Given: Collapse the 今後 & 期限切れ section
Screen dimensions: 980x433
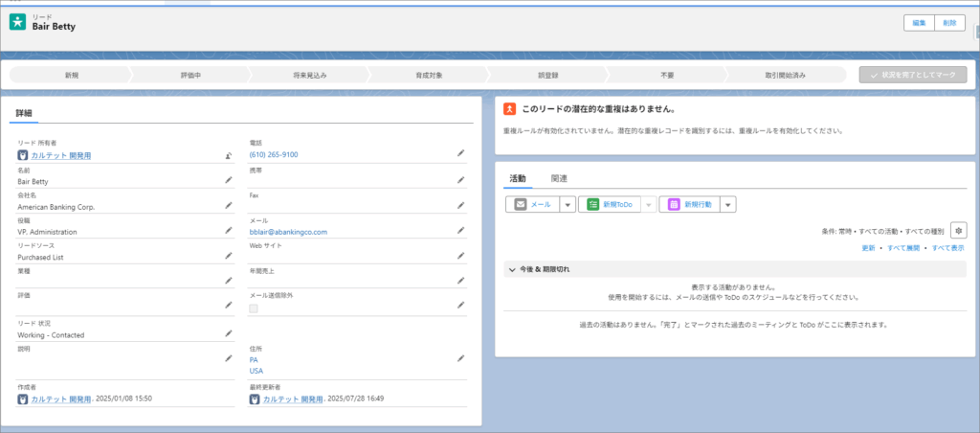Looking at the screenshot, I should pos(512,269).
